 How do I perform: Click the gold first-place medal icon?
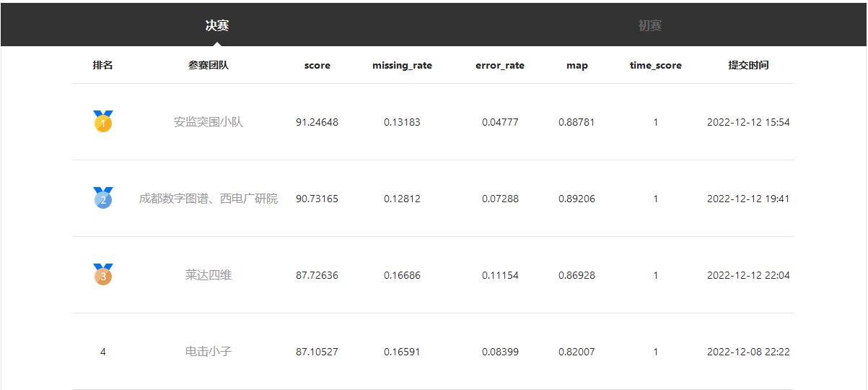coord(103,121)
